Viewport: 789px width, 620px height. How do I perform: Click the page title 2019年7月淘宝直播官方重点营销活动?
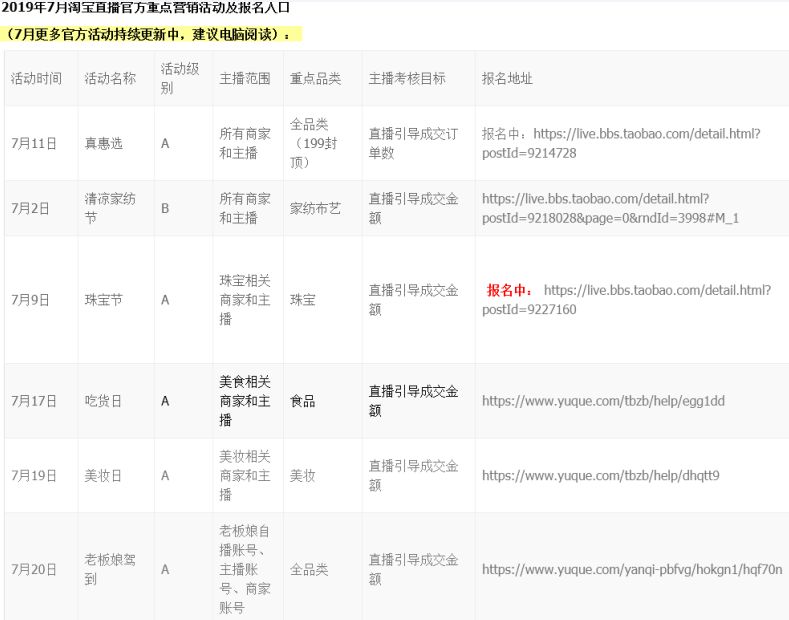[x=145, y=8]
